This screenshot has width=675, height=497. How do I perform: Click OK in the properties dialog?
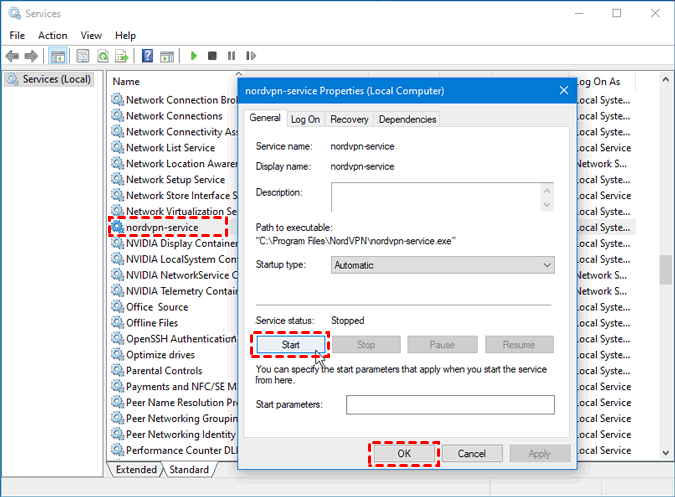pos(404,453)
